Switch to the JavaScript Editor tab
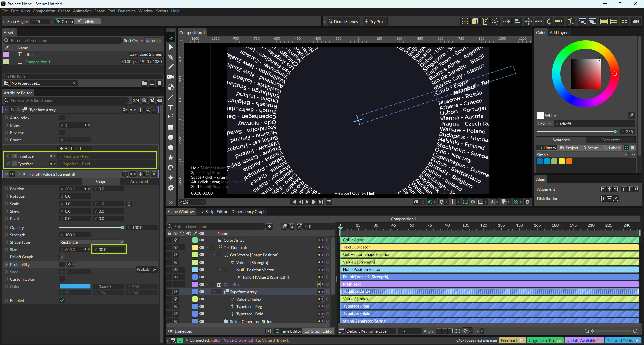 (212, 212)
